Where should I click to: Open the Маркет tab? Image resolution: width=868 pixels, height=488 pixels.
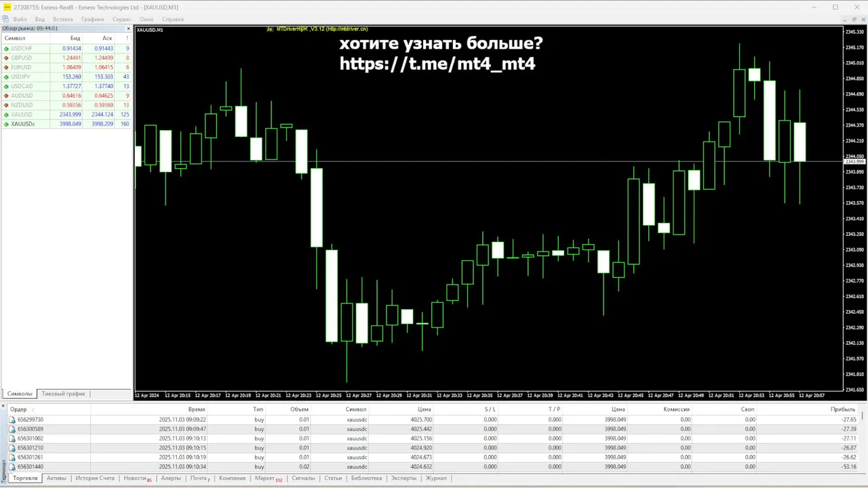point(268,479)
